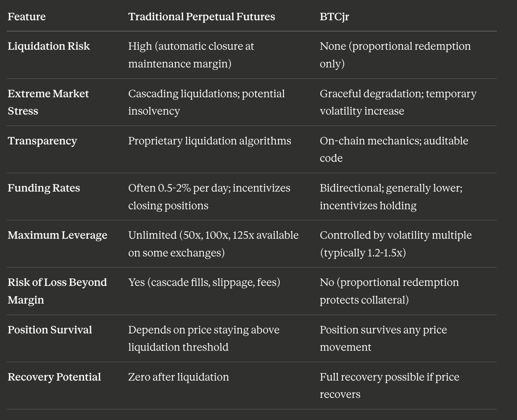Click the Maximum Leverage row label
The width and height of the screenshot is (517, 420).
pos(58,235)
